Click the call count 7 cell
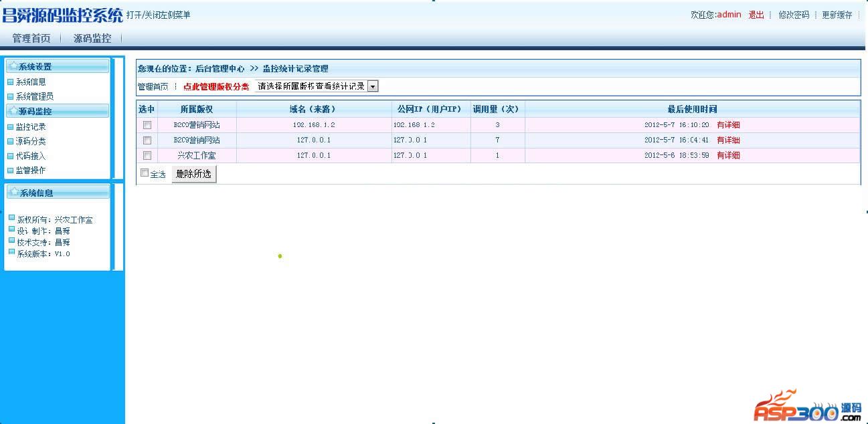This screenshot has width=868, height=424. pos(497,140)
